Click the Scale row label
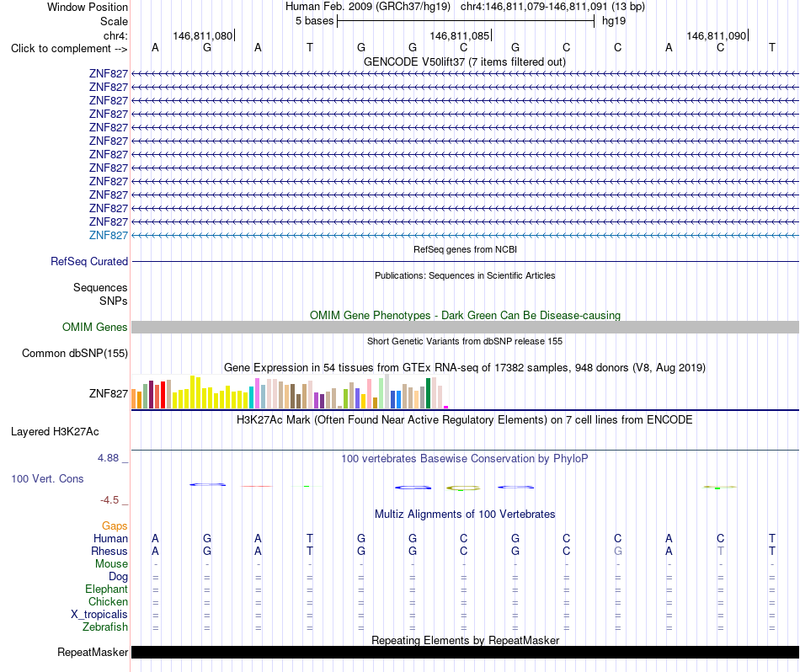The width and height of the screenshot is (800, 672). [x=114, y=21]
